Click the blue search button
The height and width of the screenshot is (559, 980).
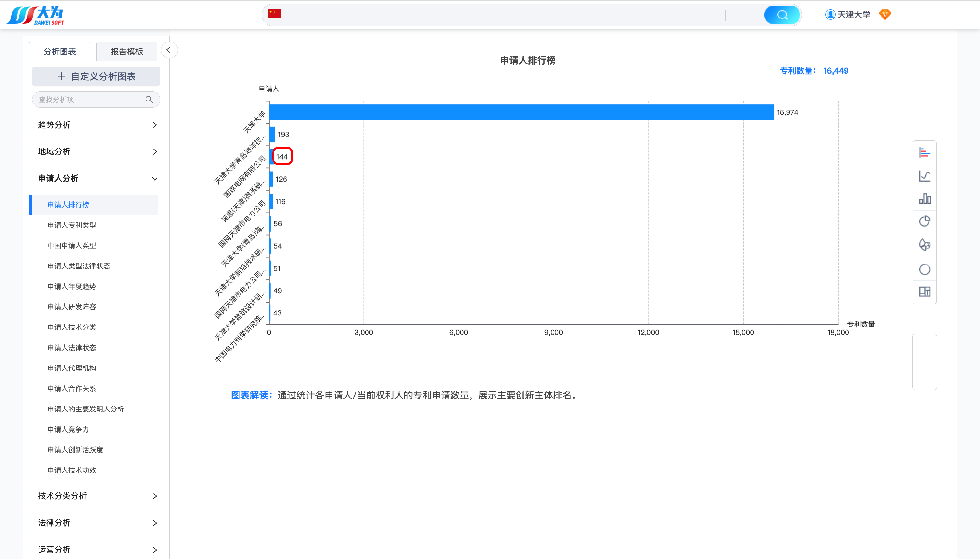coord(782,15)
